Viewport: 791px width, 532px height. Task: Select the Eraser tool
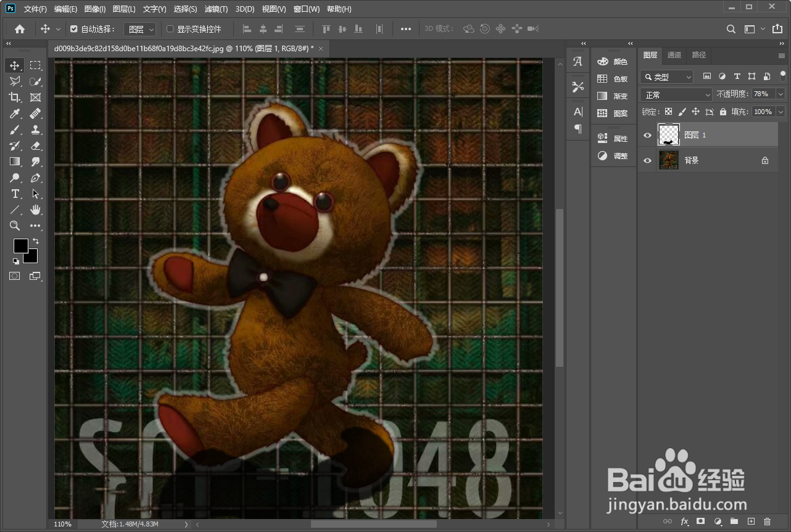(36, 145)
